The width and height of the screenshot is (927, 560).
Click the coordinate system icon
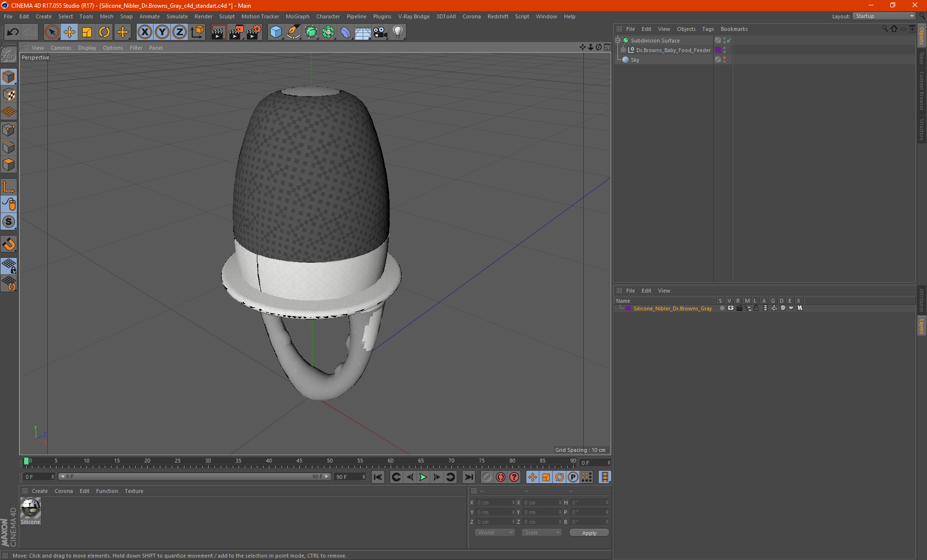(x=197, y=32)
